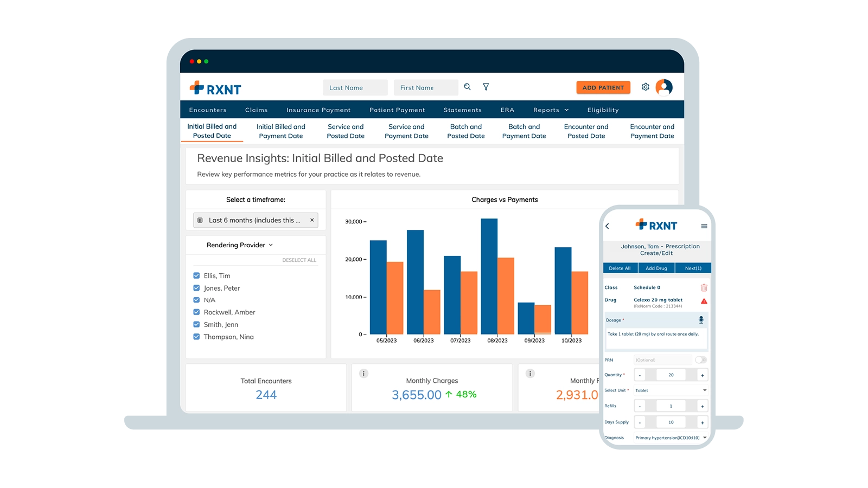Open the Reports menu dropdown
868x488 pixels.
551,110
